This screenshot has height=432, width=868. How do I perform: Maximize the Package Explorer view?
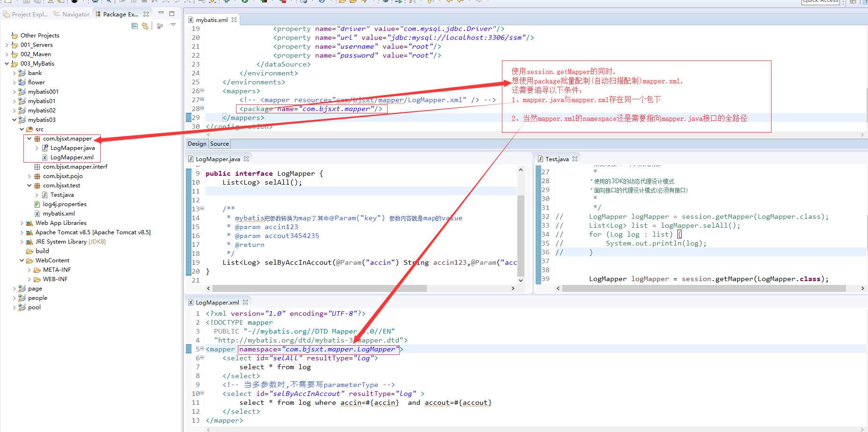pyautogui.click(x=172, y=14)
